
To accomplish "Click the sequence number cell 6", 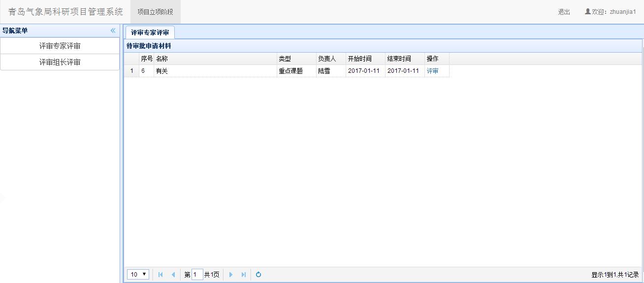I will point(147,71).
